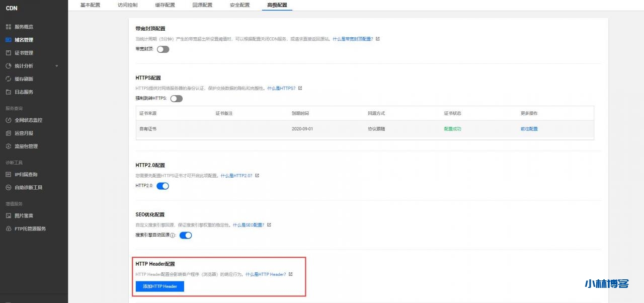The height and width of the screenshot is (303, 644).
Task: Go to IP归属查询 in sidebar
Action: pos(26,175)
